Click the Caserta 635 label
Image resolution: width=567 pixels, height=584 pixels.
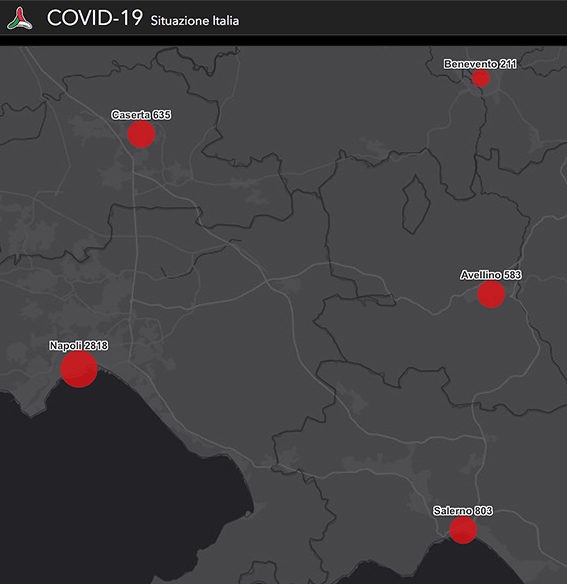click(141, 115)
